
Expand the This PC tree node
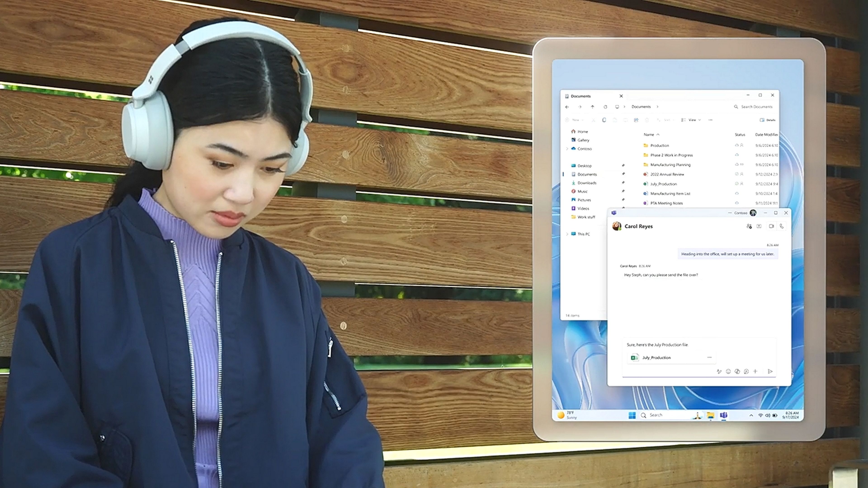[x=567, y=234]
